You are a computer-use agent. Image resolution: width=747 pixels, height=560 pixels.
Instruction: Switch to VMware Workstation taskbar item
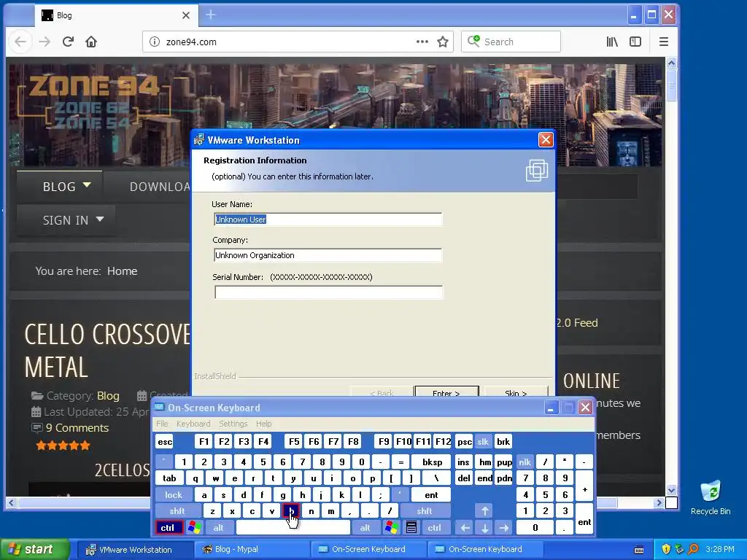pos(133,549)
